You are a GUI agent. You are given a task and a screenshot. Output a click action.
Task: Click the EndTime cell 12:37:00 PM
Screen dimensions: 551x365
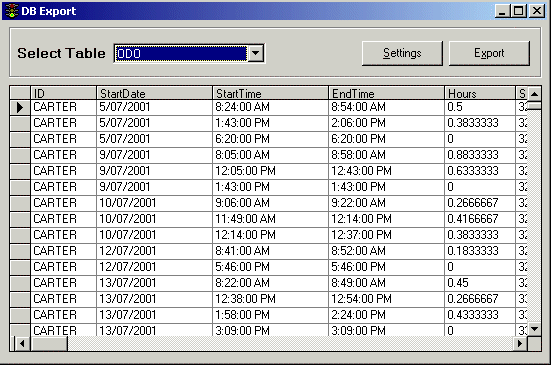386,235
